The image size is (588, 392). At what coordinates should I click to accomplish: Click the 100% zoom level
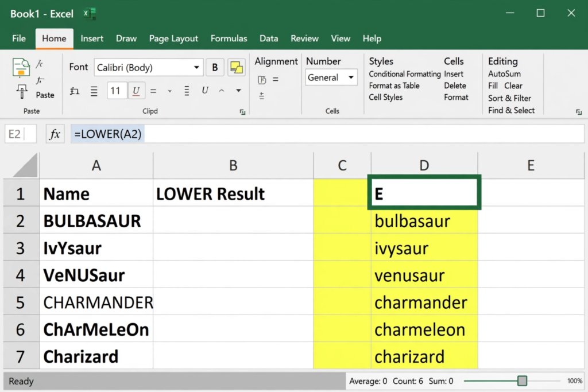574,381
